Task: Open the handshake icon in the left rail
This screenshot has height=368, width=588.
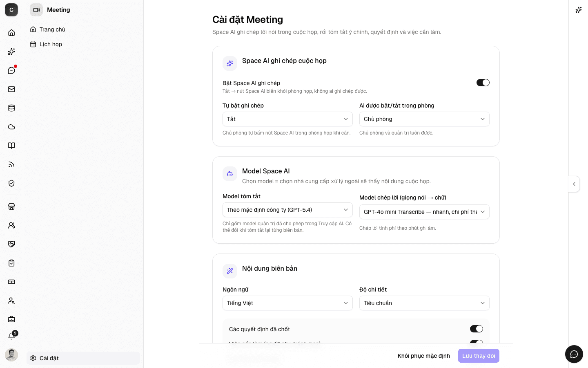Action: pos(11,244)
